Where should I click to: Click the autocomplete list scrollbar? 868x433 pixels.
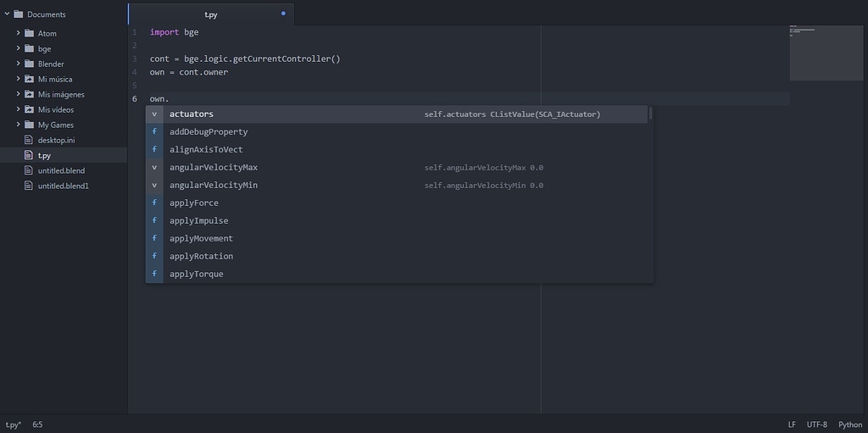[x=650, y=114]
